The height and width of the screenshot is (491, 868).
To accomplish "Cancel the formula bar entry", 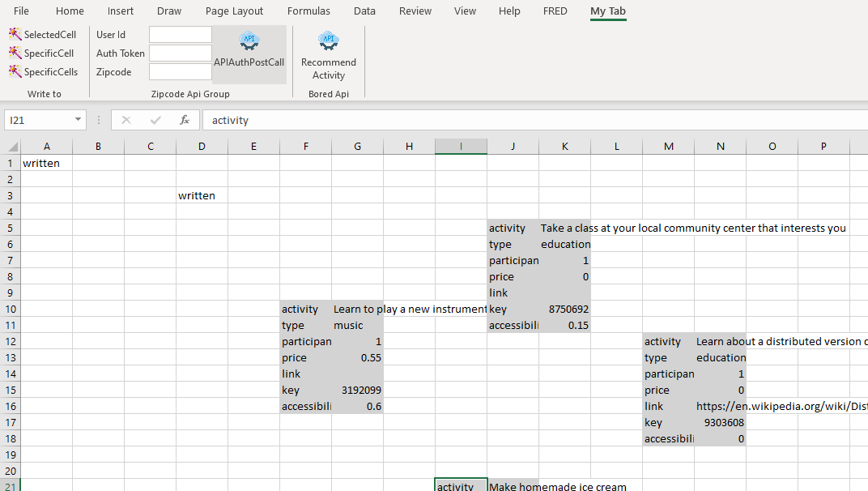I will coord(126,120).
